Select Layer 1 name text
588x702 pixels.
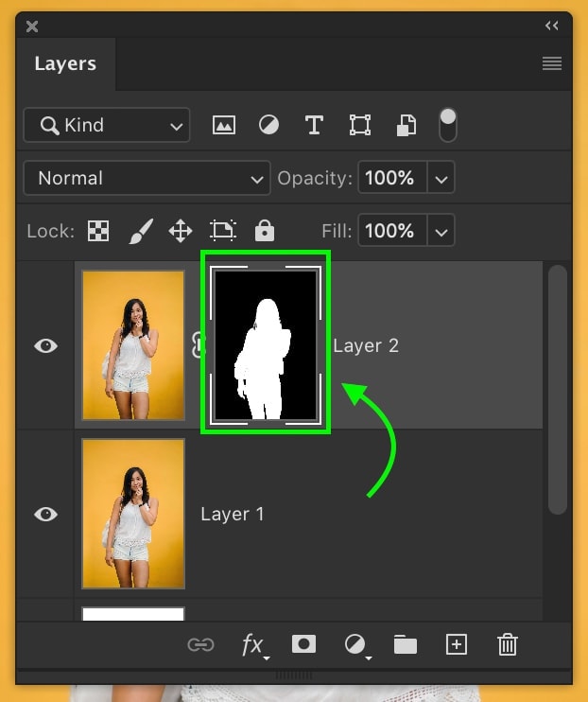click(233, 514)
